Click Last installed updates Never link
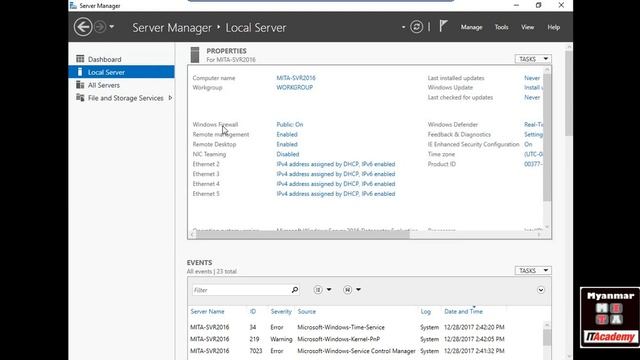Image resolution: width=640 pixels, height=360 pixels. [x=532, y=78]
